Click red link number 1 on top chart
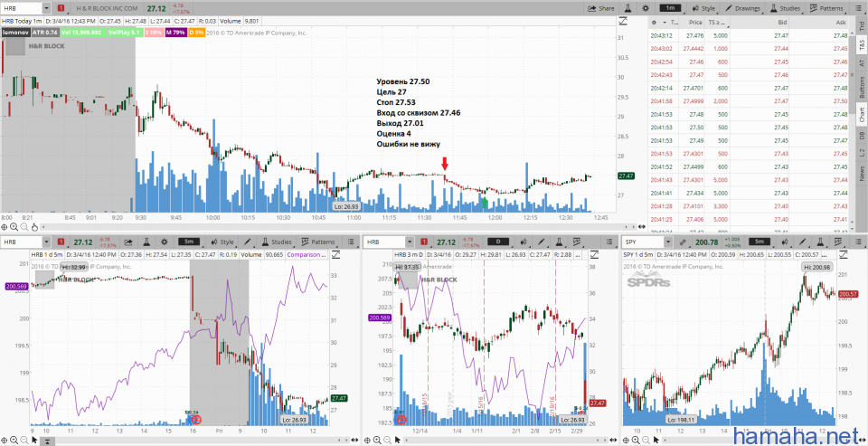The width and height of the screenshot is (868, 446). (61, 8)
